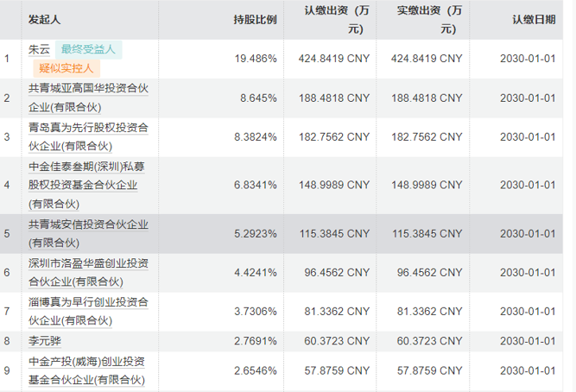Screen dimensions: 576x392
Task: Click the 疑似实控人 tag
Action: pyautogui.click(x=68, y=68)
